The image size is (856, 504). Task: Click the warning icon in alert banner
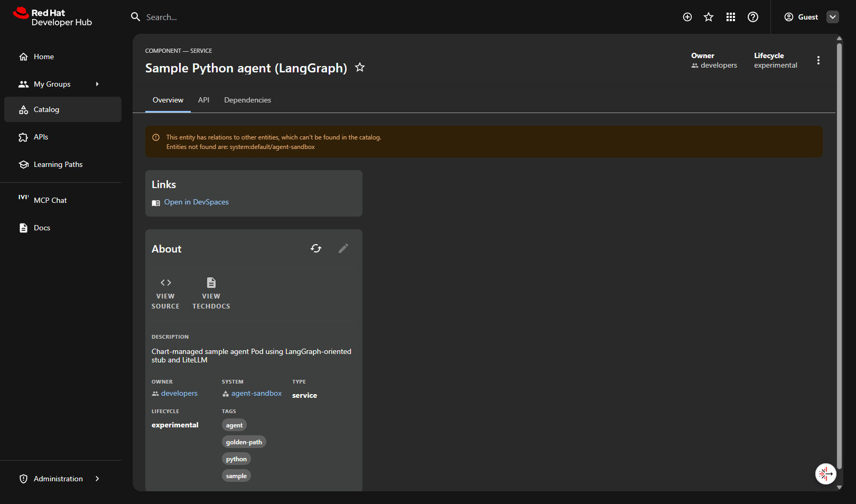pos(156,137)
